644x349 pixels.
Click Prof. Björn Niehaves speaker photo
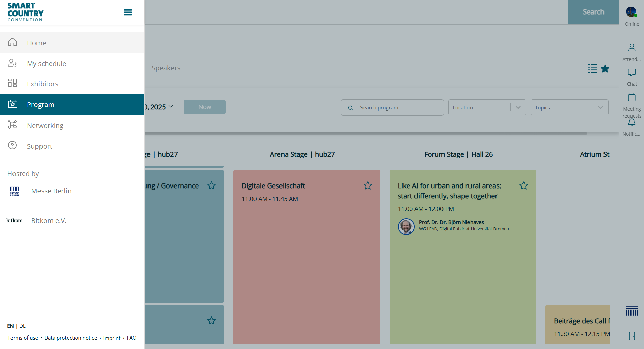click(x=406, y=226)
